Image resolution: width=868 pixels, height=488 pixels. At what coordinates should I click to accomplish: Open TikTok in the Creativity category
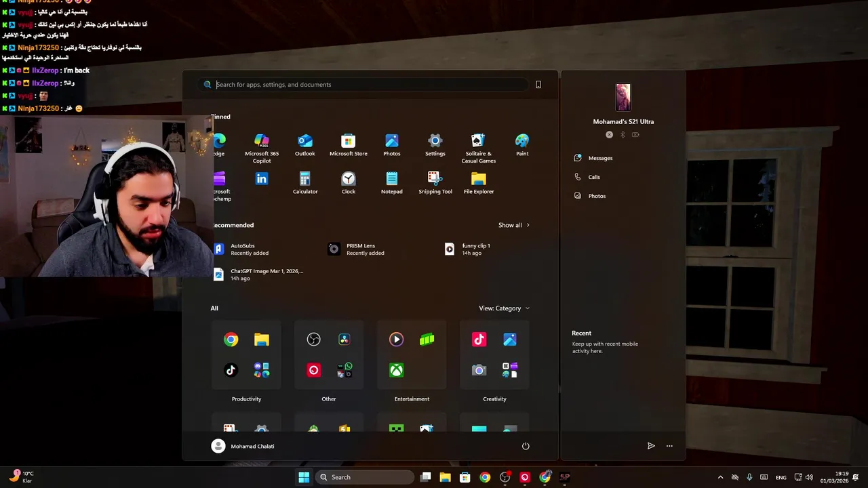(479, 340)
